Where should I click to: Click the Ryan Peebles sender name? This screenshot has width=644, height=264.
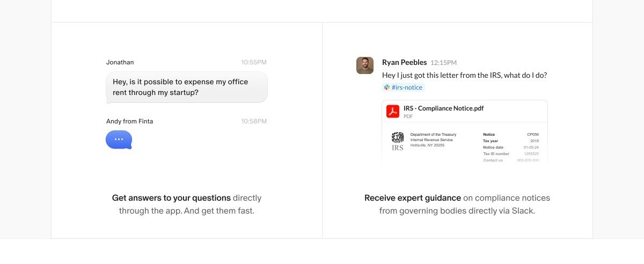click(404, 62)
